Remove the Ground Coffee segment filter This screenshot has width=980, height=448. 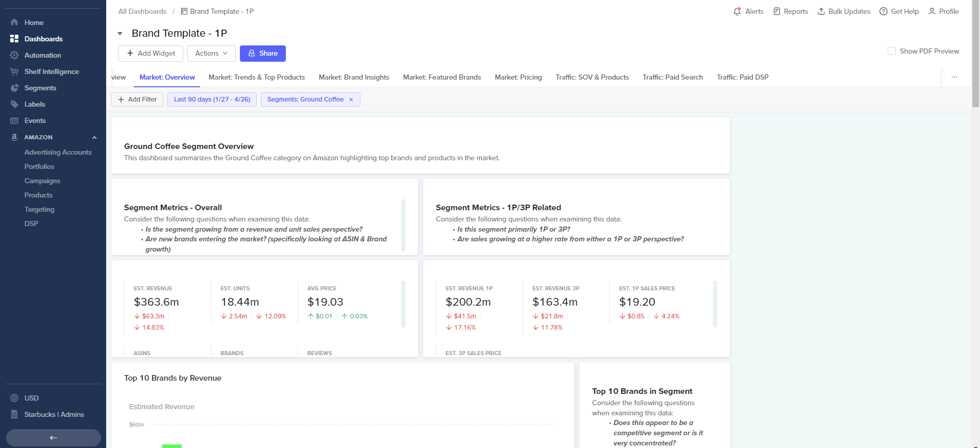[351, 99]
